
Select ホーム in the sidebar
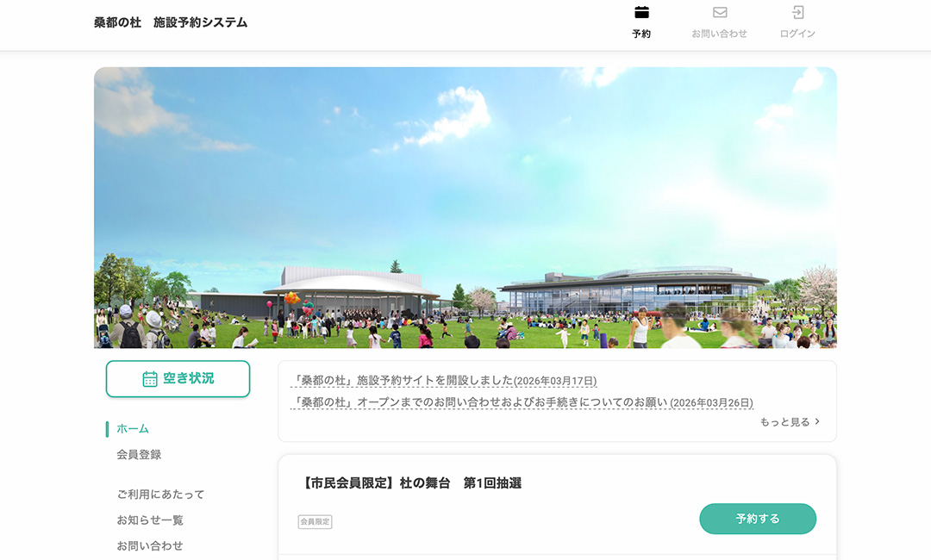tap(133, 428)
